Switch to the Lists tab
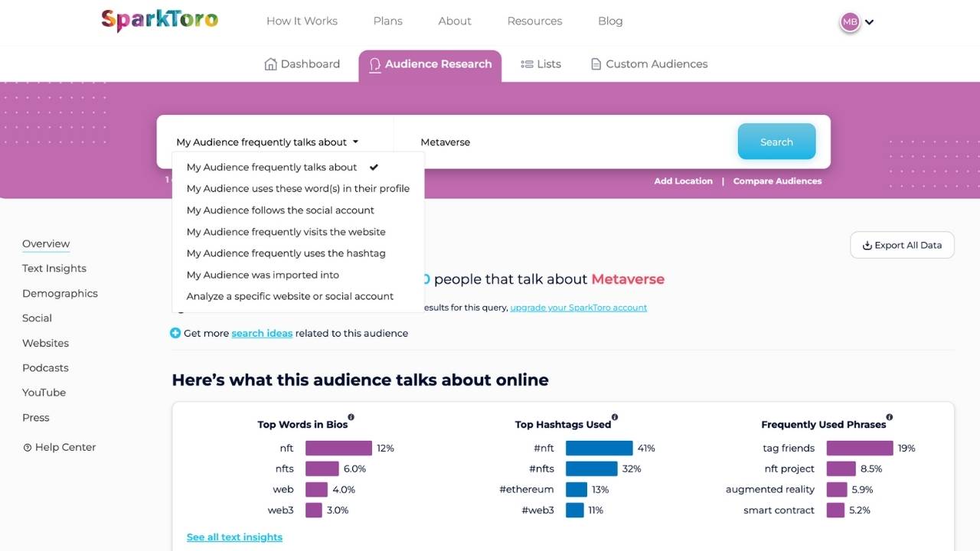 click(541, 64)
